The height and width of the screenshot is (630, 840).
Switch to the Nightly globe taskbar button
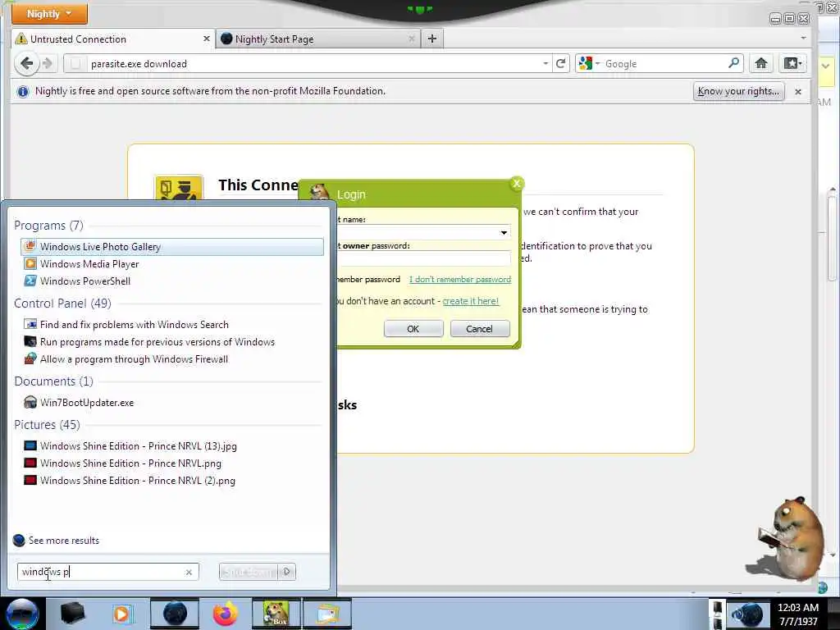pos(175,614)
